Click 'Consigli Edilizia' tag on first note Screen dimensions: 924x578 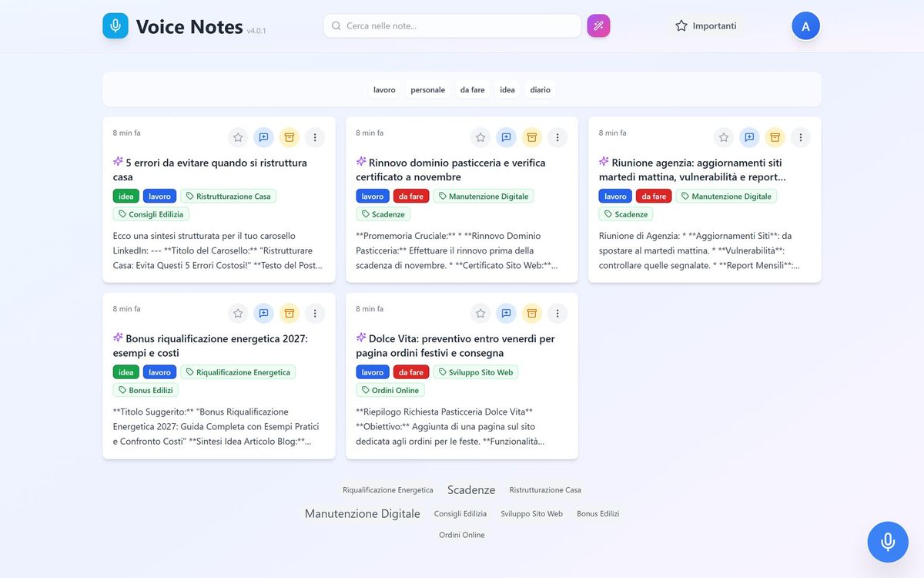click(x=151, y=214)
